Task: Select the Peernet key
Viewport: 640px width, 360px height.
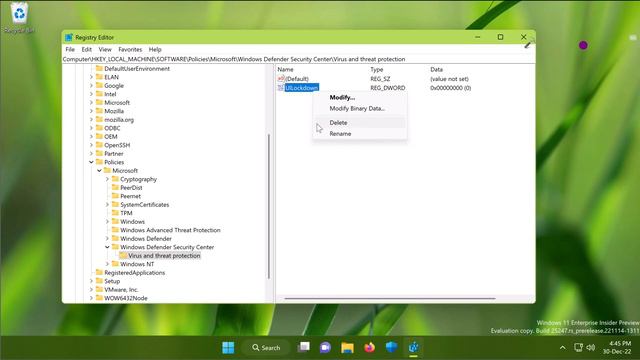Action: [x=130, y=196]
